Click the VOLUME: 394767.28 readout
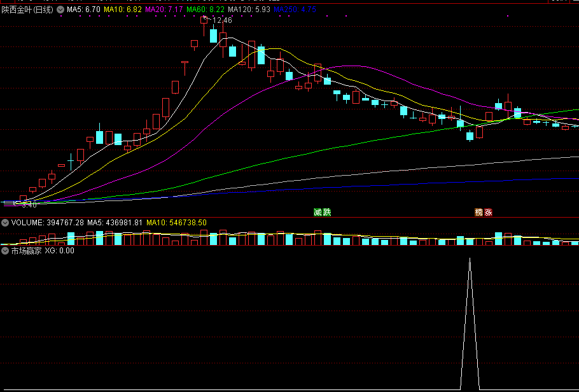 48,223
